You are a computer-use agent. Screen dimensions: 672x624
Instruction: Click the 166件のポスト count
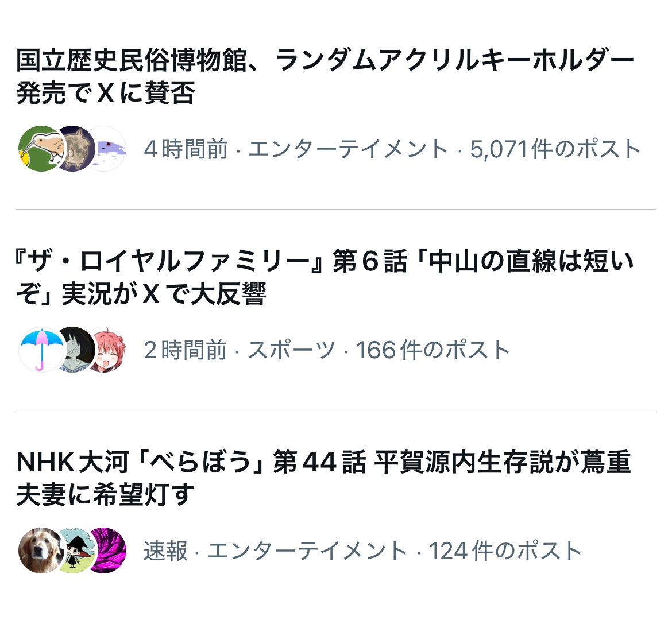[x=433, y=350]
